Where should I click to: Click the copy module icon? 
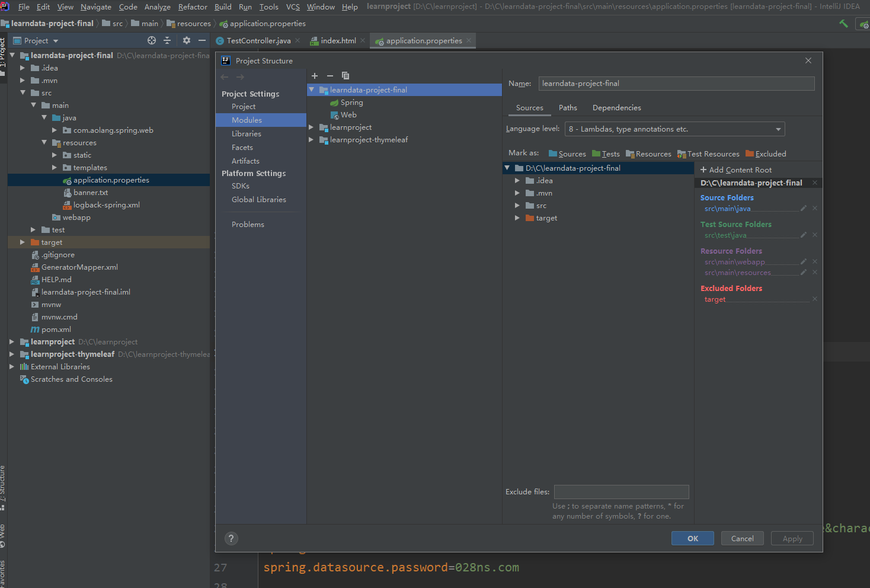click(346, 76)
